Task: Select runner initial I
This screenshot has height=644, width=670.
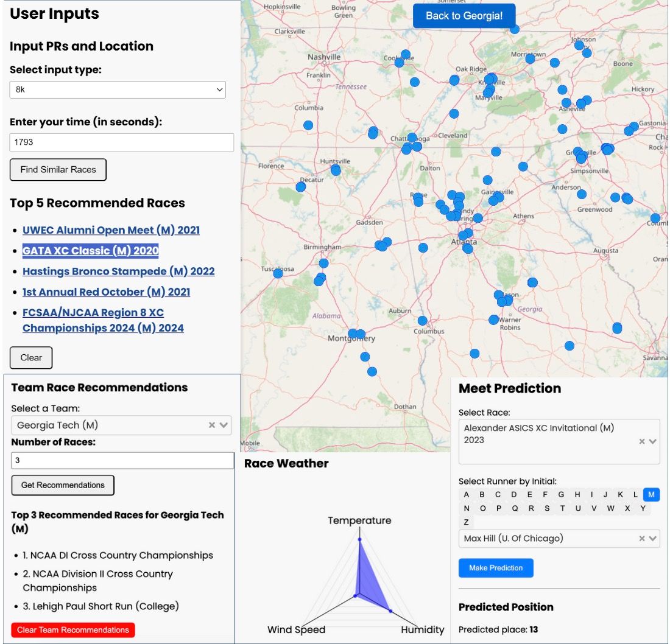Action: coord(592,494)
